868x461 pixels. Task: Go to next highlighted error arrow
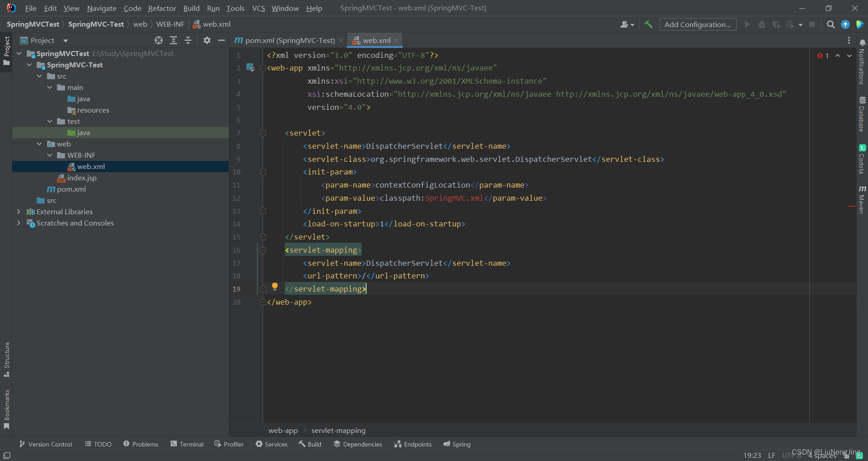(x=849, y=56)
